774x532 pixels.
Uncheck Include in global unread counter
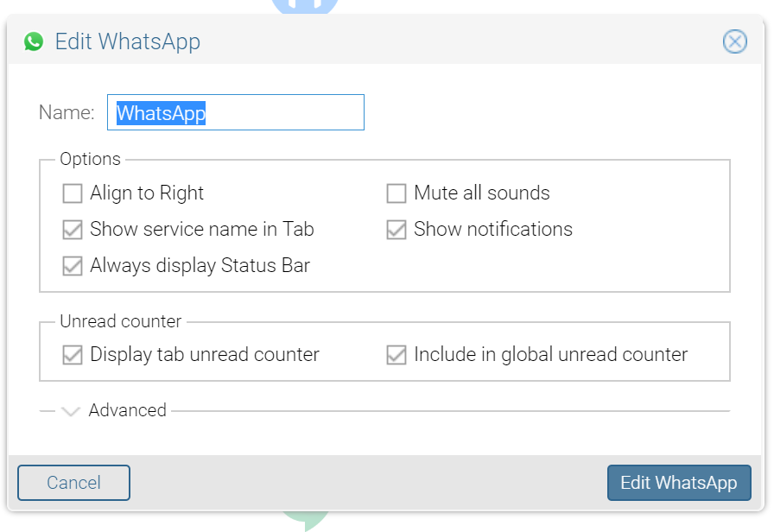pos(397,355)
